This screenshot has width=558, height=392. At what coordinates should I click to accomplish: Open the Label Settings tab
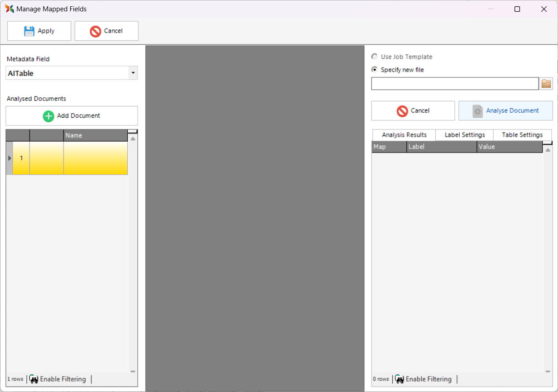pos(465,135)
